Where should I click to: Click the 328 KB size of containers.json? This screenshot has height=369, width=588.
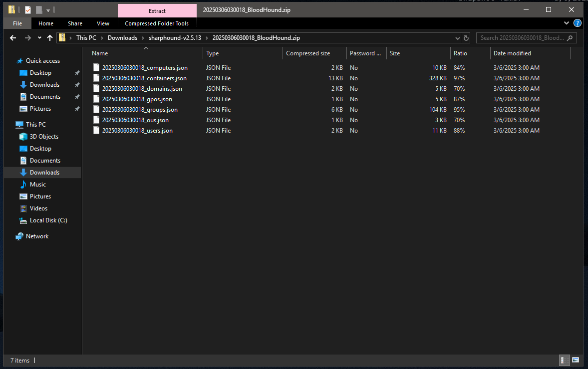coord(438,78)
